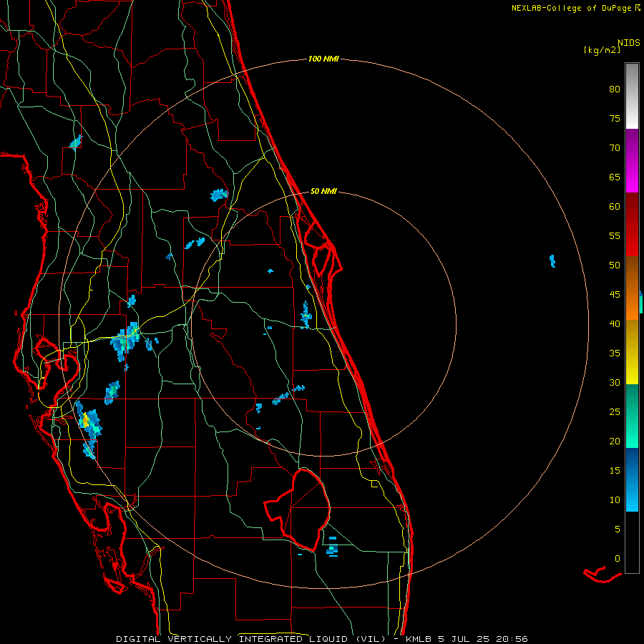Click the 30 value on the scale
The image size is (644, 644).
(615, 382)
